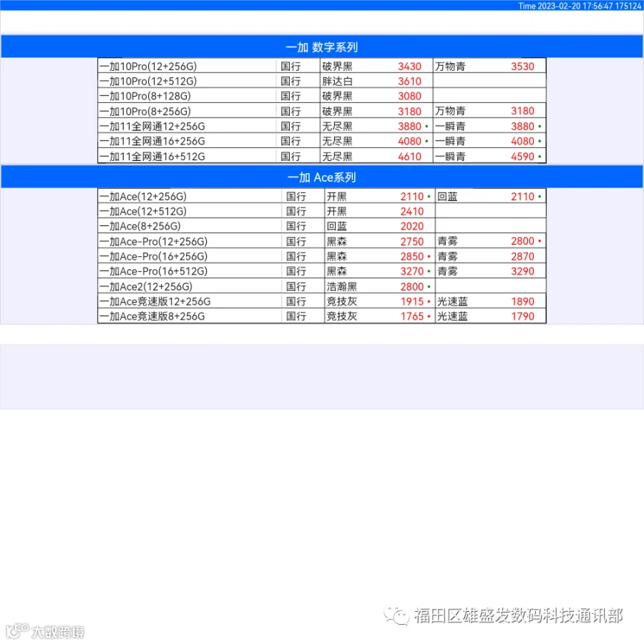Viewport: 644px width, 644px height.
Task: Select price 1790 for 光速蓝
Action: click(x=522, y=316)
